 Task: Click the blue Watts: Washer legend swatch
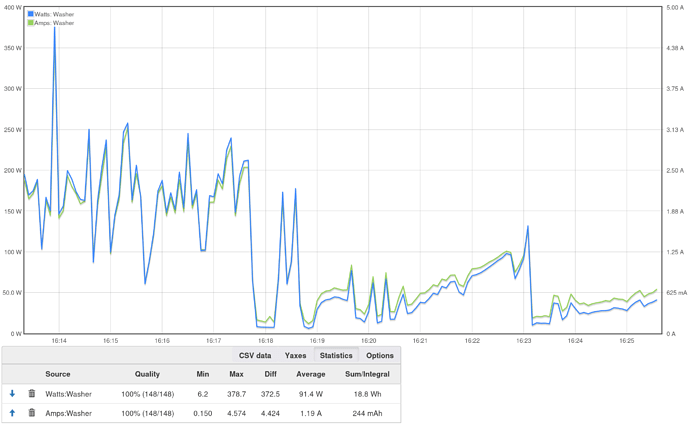coord(31,14)
